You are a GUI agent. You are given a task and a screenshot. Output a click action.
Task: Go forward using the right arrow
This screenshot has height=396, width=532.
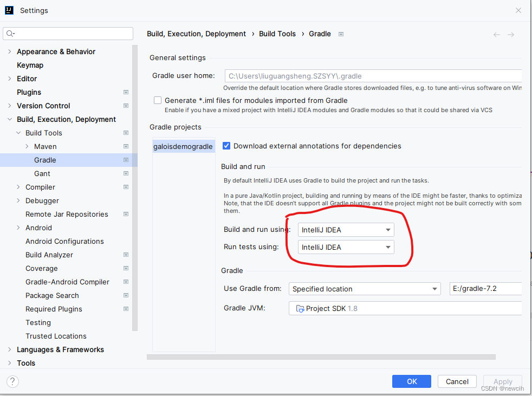[511, 35]
